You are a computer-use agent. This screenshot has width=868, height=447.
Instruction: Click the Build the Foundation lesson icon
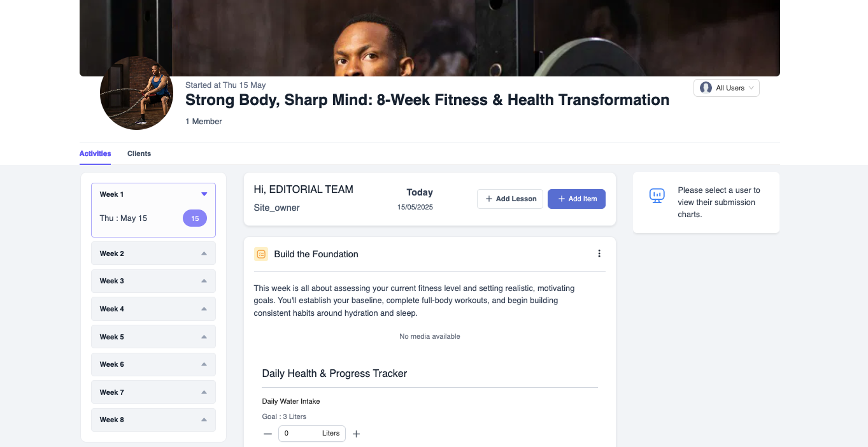pos(261,254)
